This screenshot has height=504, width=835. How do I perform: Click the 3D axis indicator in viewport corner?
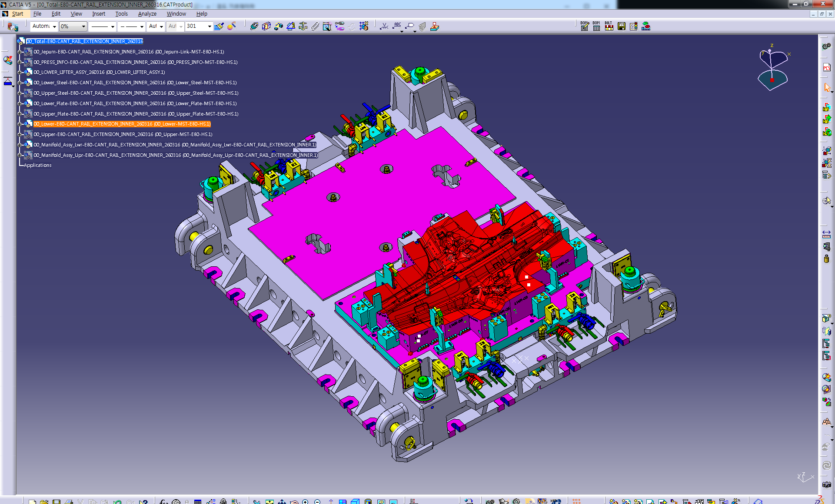click(805, 477)
